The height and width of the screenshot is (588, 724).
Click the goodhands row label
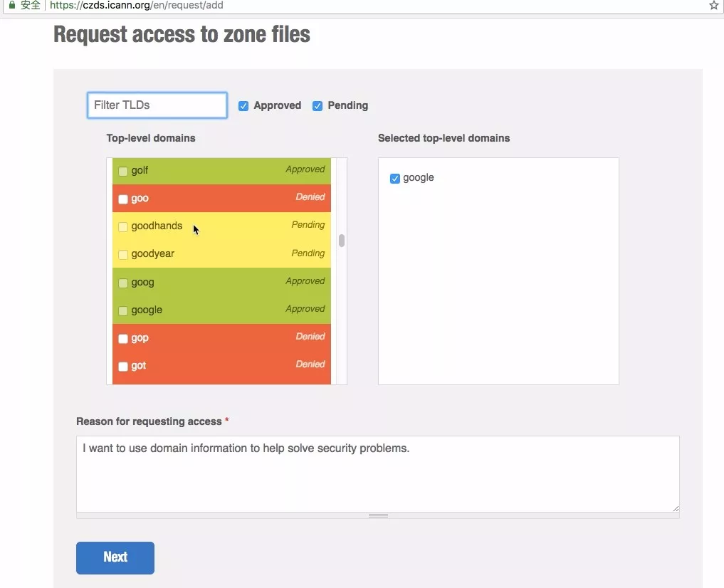(x=157, y=226)
